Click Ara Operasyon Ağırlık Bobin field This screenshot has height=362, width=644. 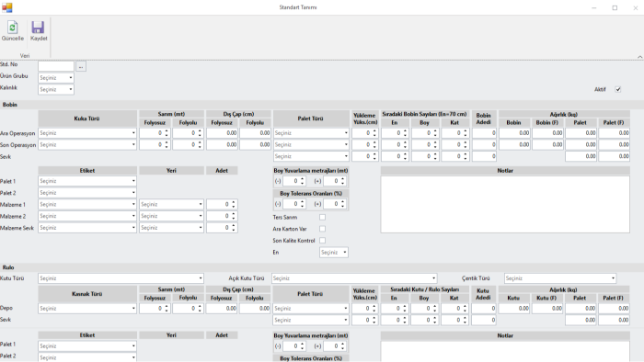pos(514,133)
